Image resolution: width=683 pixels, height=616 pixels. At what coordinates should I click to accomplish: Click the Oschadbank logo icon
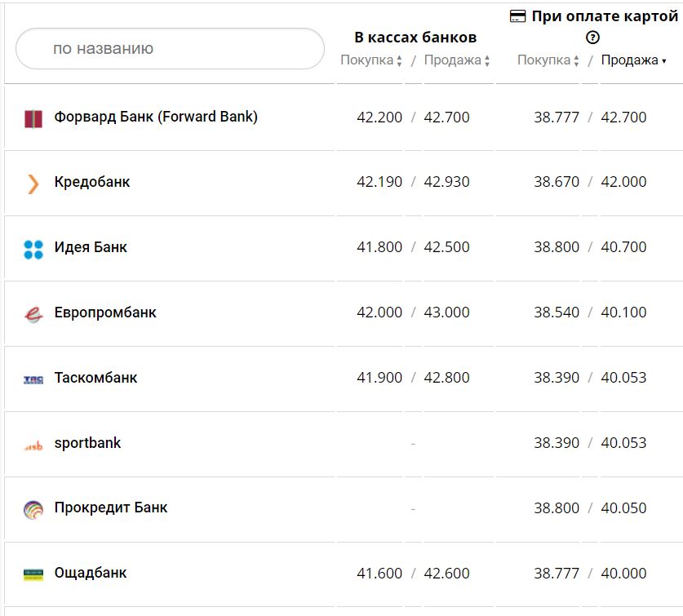click(x=33, y=574)
